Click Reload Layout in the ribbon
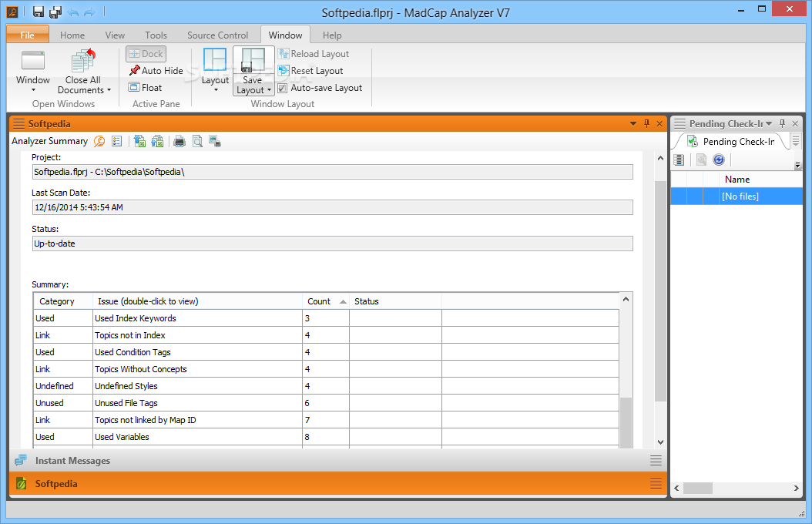 pos(314,54)
